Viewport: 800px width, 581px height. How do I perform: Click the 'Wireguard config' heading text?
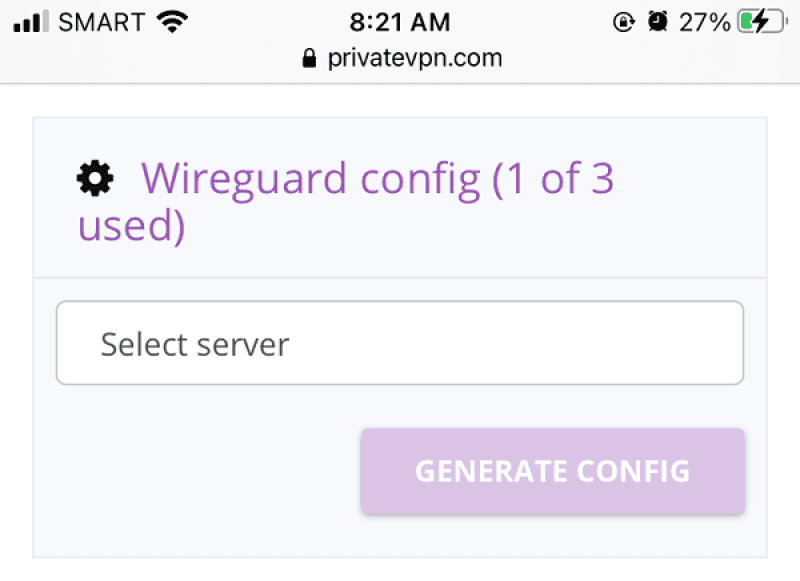[310, 179]
